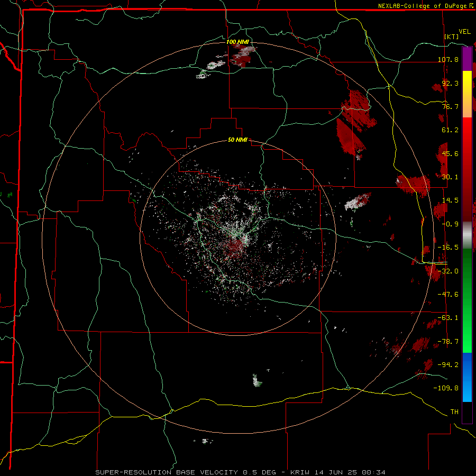Click the -109.8 velocity scale value

click(x=446, y=388)
